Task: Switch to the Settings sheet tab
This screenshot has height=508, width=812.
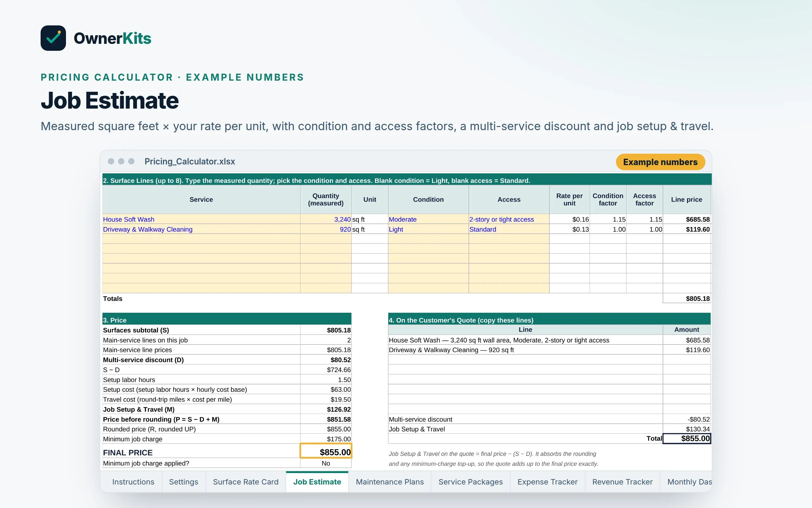Action: coord(184,482)
